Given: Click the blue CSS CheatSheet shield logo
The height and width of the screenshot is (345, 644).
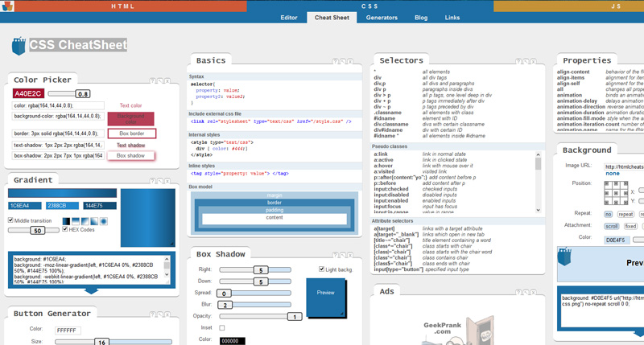Looking at the screenshot, I should (x=19, y=46).
